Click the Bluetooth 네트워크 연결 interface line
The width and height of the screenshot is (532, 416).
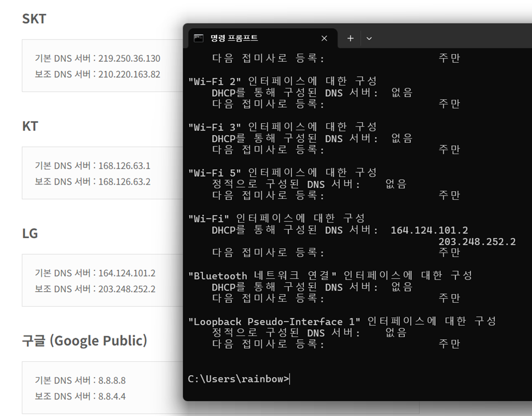pyautogui.click(x=330, y=276)
